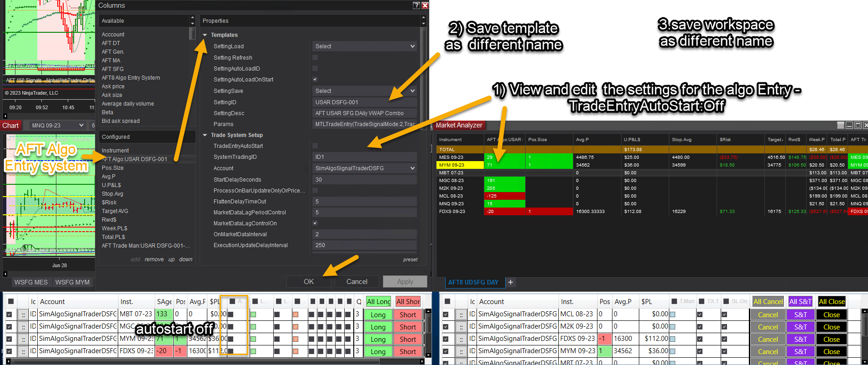The width and height of the screenshot is (868, 365).
Task: Click the SettingID USAR DSFG-001 field
Action: [x=365, y=102]
